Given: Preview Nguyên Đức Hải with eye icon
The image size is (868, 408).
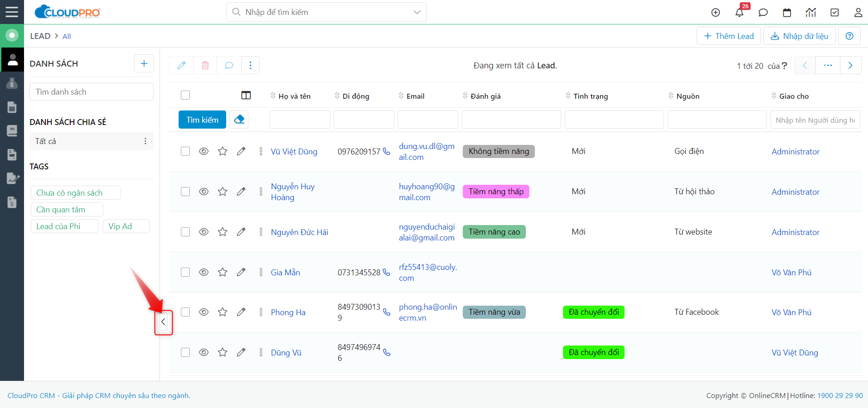Looking at the screenshot, I should (x=204, y=232).
